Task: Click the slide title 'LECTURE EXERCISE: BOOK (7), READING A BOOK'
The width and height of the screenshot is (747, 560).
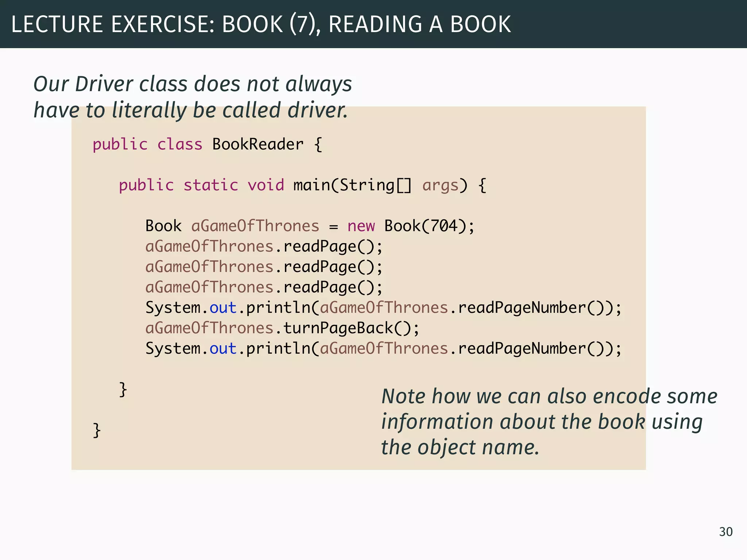Action: coord(261,24)
